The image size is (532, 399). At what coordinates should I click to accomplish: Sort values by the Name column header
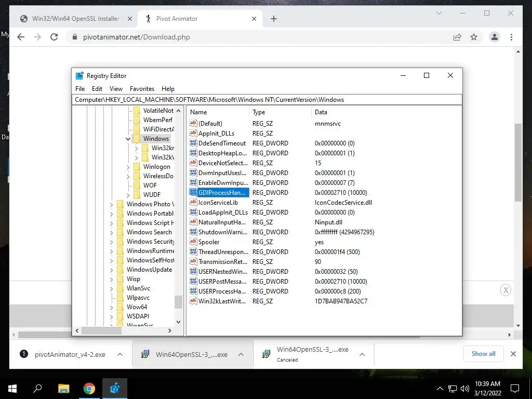tap(218, 112)
